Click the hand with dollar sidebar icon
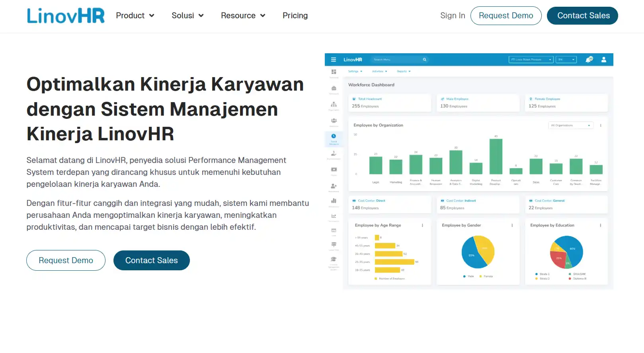Viewport: 644px width, 353px height. click(334, 153)
